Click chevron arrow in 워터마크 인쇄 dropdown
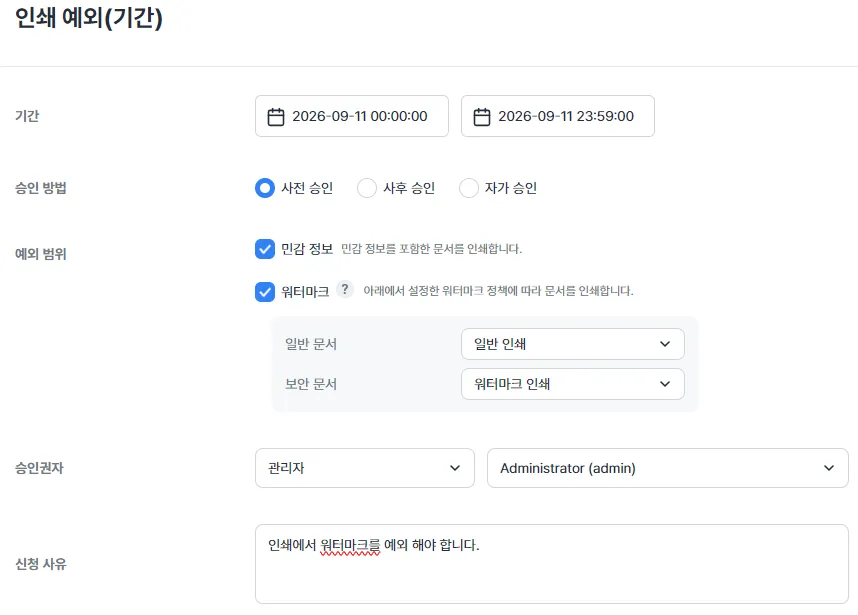Screen dimensions: 858x615 665,384
